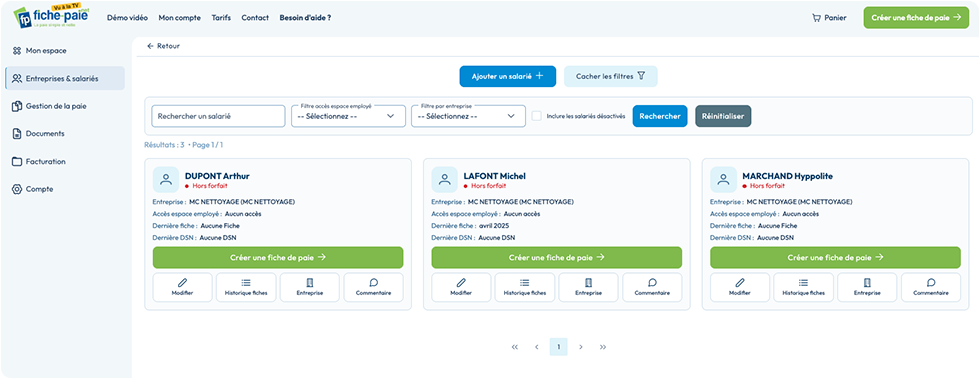The width and height of the screenshot is (980, 379).
Task: Go to first page of results
Action: [x=514, y=346]
